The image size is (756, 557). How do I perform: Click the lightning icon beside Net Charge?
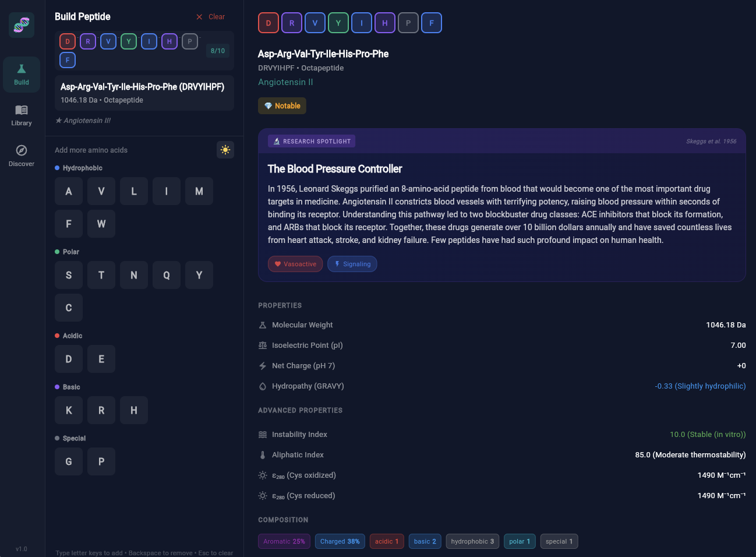pyautogui.click(x=262, y=365)
